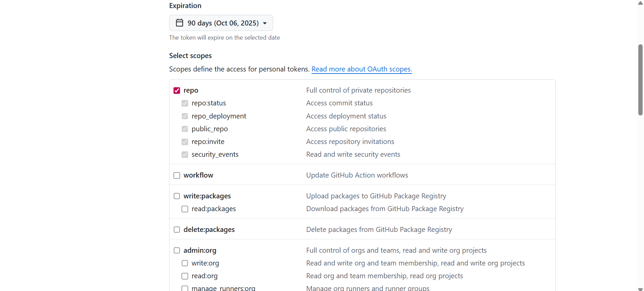Screen dimensions: 644x291
Task: Click 'The token will expire on the selected date' note
Action: click(225, 38)
